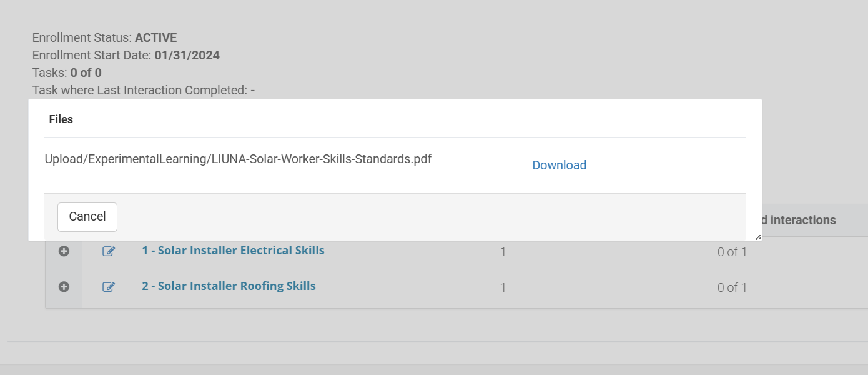Select the 0 of 1 value for Roofing Skills

[732, 288]
